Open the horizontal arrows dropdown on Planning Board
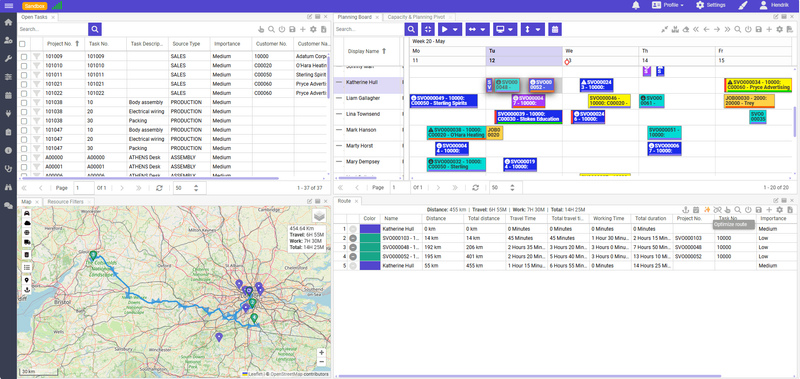The width and height of the screenshot is (800, 379). 477,29
